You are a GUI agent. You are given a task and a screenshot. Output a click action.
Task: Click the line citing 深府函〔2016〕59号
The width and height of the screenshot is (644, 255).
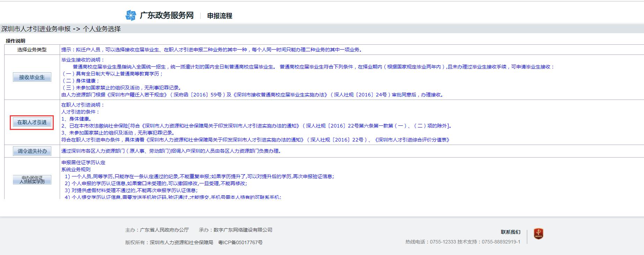pyautogui.click(x=253, y=95)
